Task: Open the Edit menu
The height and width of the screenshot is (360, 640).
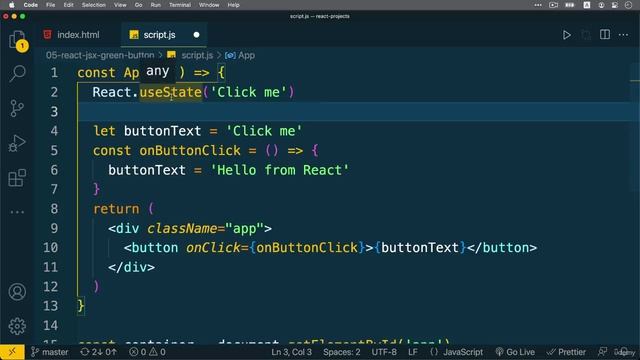Action: click(x=69, y=5)
